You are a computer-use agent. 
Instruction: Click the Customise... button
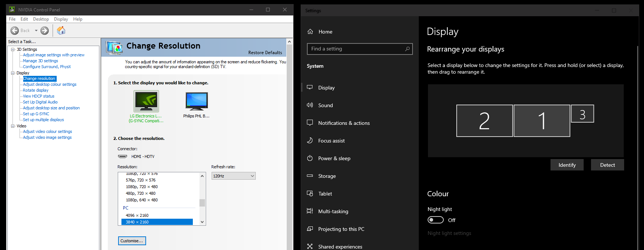coord(132,241)
